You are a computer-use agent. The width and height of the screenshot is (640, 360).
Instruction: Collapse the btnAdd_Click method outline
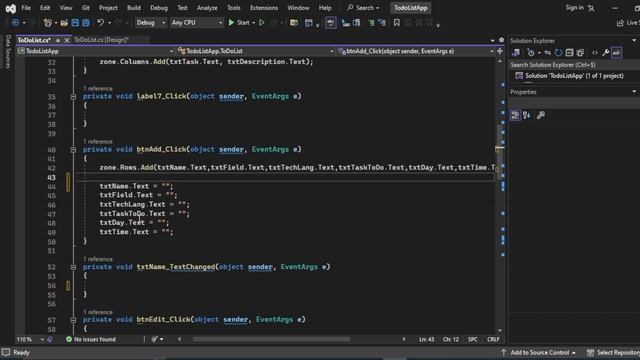point(73,150)
